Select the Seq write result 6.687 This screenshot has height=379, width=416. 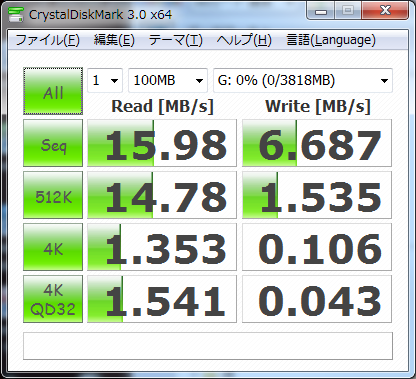pos(317,143)
